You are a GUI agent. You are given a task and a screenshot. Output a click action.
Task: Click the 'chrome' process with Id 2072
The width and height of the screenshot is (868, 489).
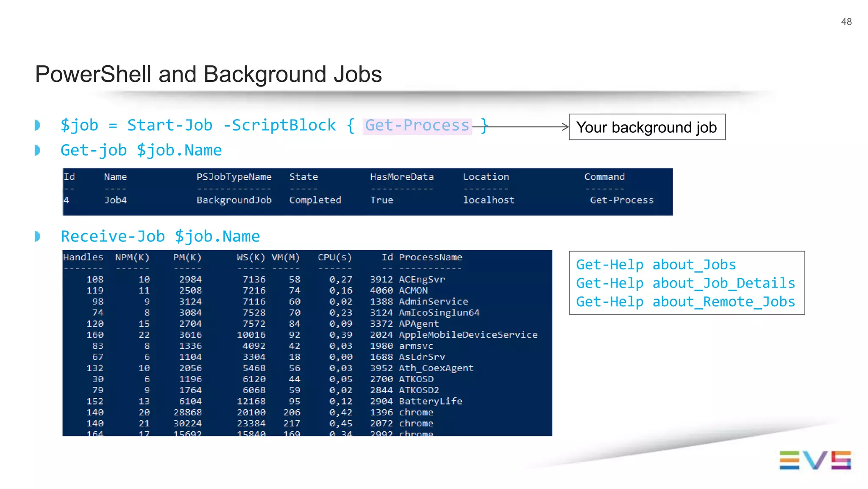click(x=416, y=423)
